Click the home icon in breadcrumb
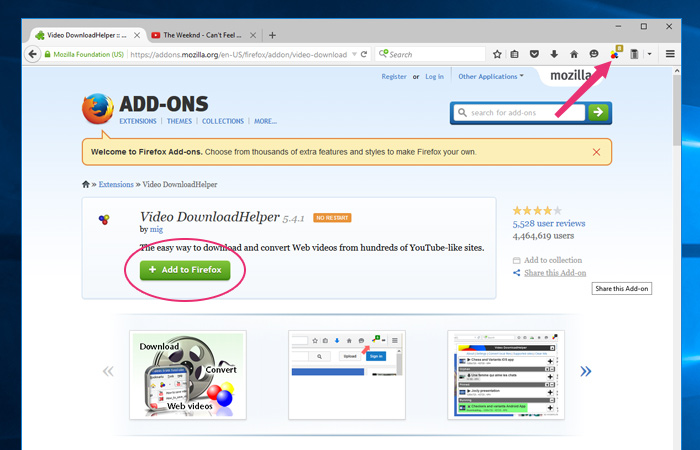700x450 pixels. [86, 184]
